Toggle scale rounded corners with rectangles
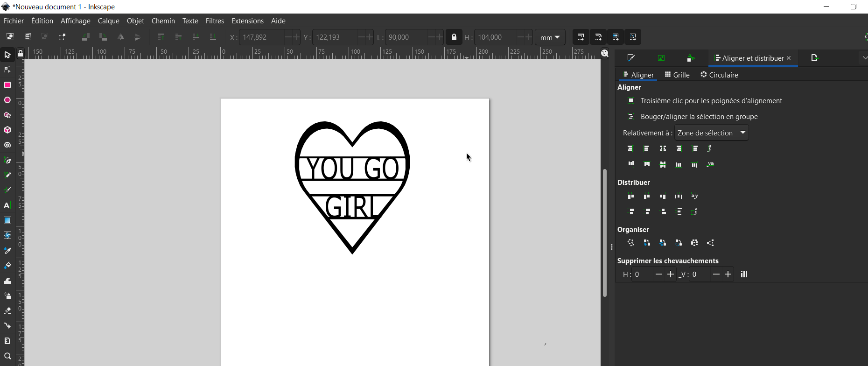 click(x=598, y=37)
